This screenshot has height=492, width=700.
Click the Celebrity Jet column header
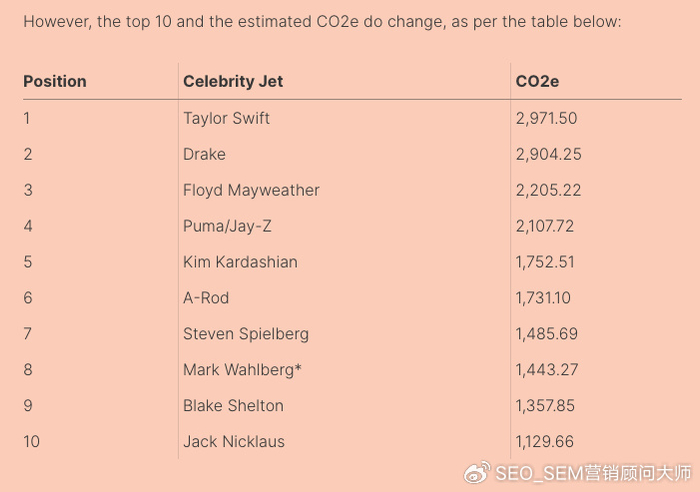pos(233,82)
